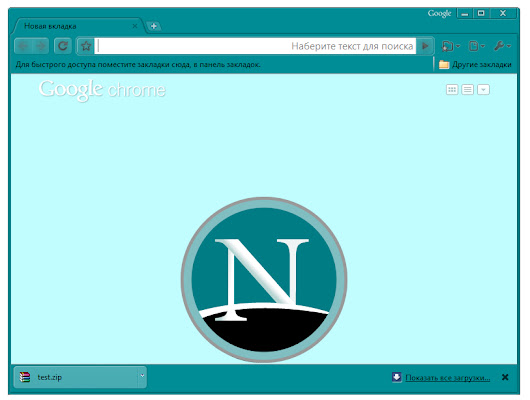Close the Новая вкладка tab

135,26
